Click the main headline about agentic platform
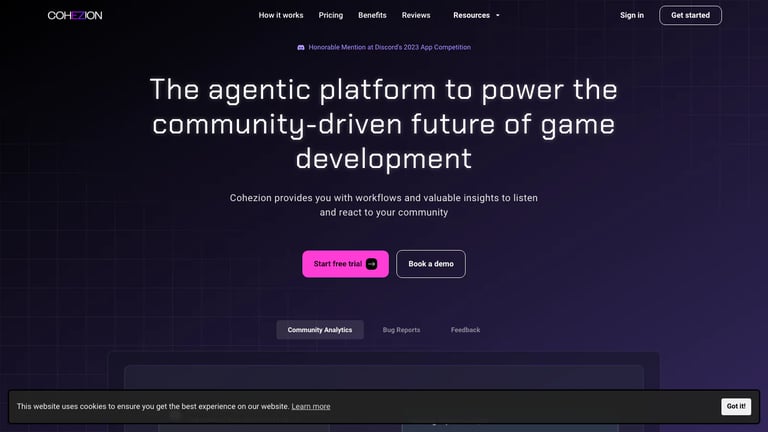 pyautogui.click(x=384, y=124)
